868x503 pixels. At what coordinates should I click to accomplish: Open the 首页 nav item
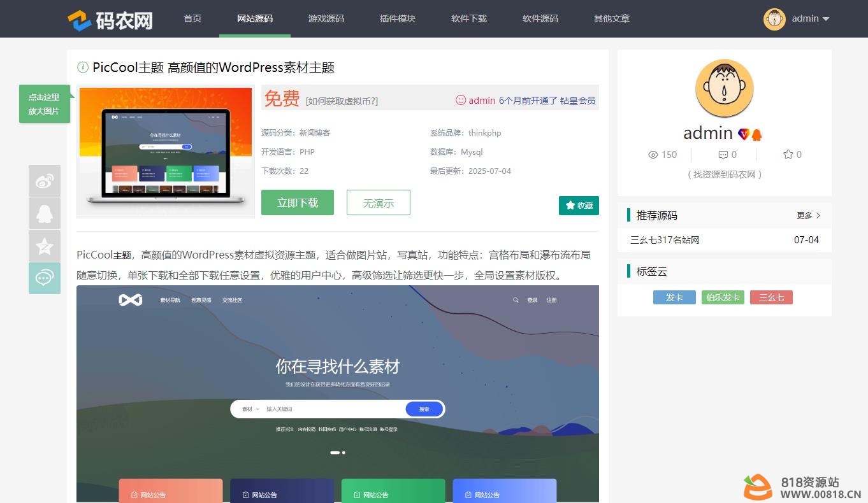pyautogui.click(x=192, y=18)
